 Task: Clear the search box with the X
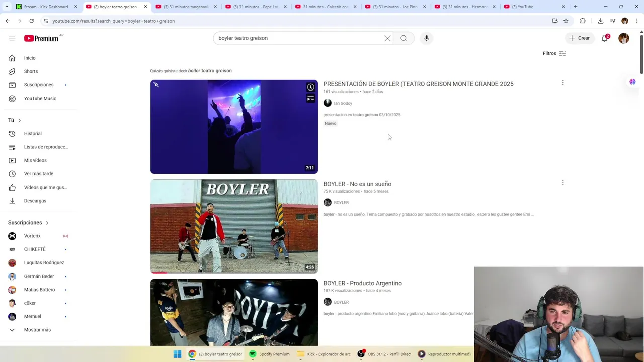tap(387, 38)
